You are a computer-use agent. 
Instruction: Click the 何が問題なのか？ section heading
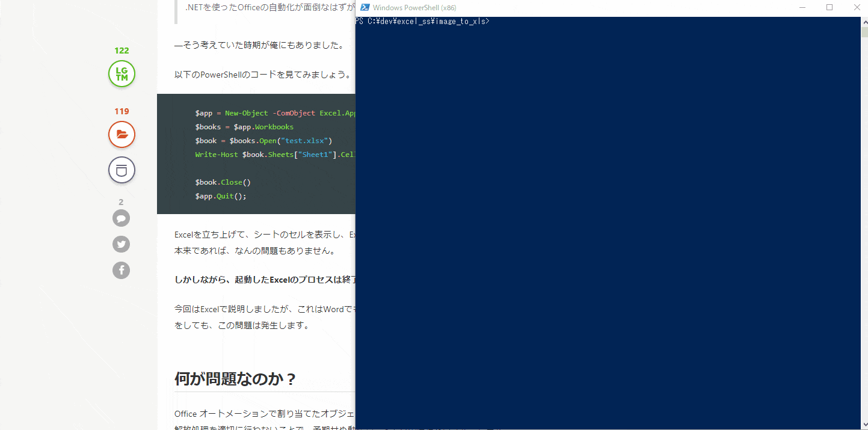click(x=235, y=379)
